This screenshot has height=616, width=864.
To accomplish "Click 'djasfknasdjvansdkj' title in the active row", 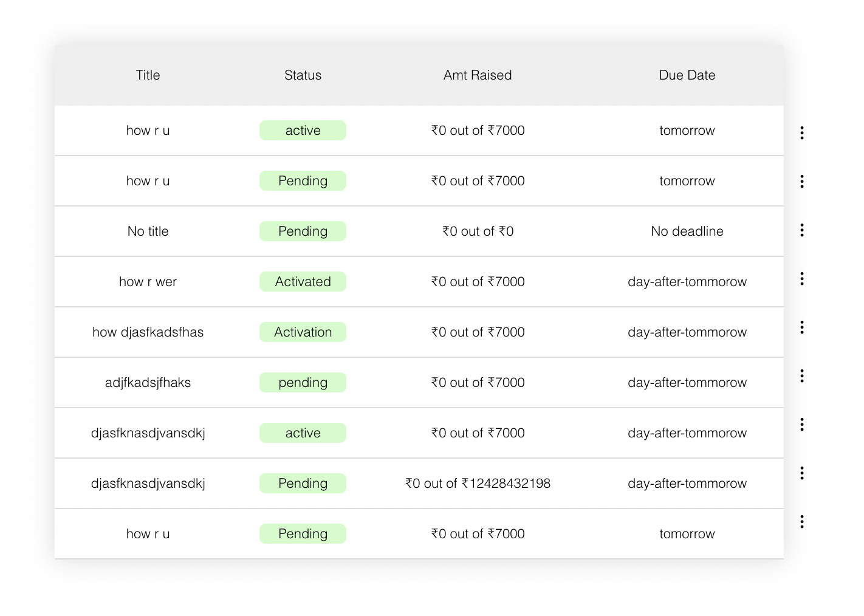I will [148, 433].
